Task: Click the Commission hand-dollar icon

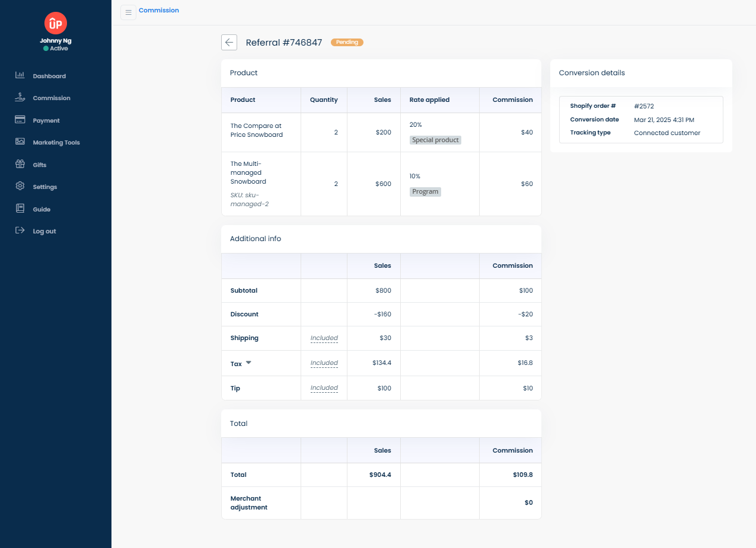Action: pyautogui.click(x=20, y=97)
